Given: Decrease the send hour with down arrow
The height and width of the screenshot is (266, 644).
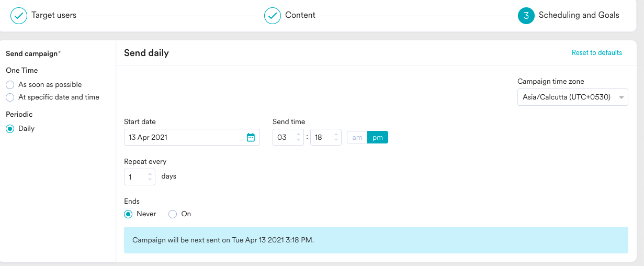Looking at the screenshot, I should coord(299,140).
